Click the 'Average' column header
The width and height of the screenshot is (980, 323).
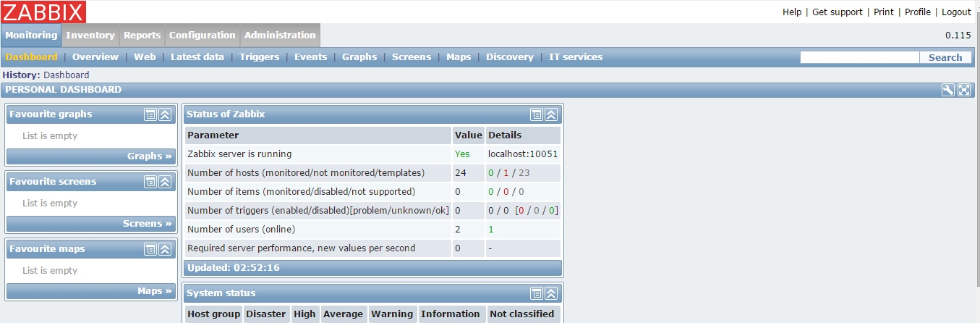pos(344,314)
